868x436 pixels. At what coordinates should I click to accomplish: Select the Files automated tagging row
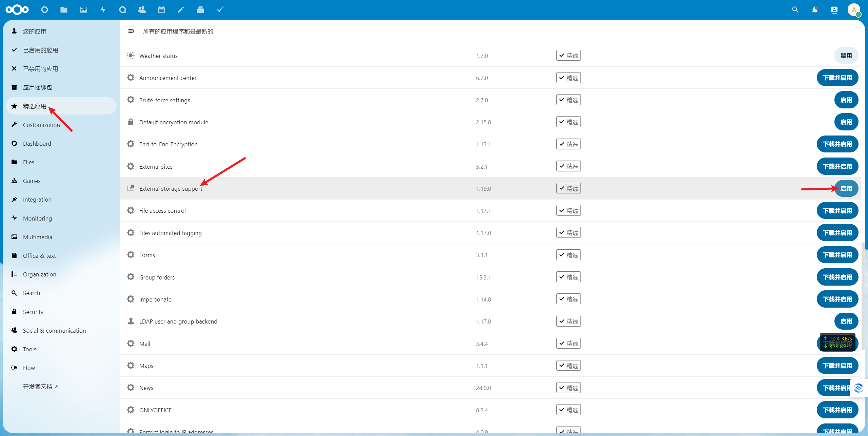pyautogui.click(x=490, y=233)
